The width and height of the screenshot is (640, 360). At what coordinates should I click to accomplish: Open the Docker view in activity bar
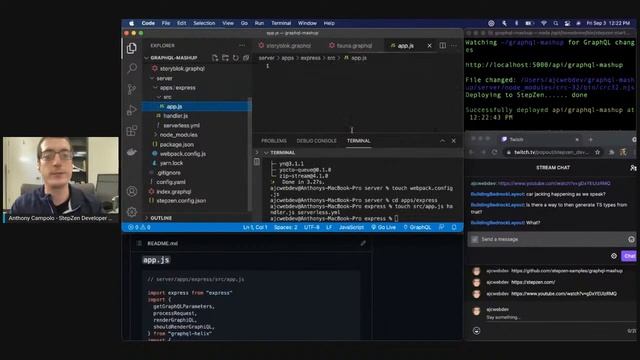pyautogui.click(x=131, y=152)
